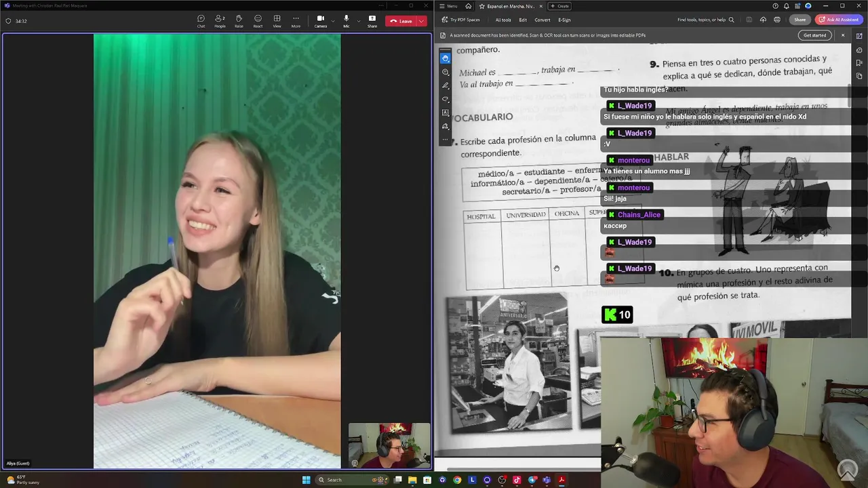This screenshot has height=488, width=868.
Task: Open the React emoji menu
Action: [x=258, y=21]
